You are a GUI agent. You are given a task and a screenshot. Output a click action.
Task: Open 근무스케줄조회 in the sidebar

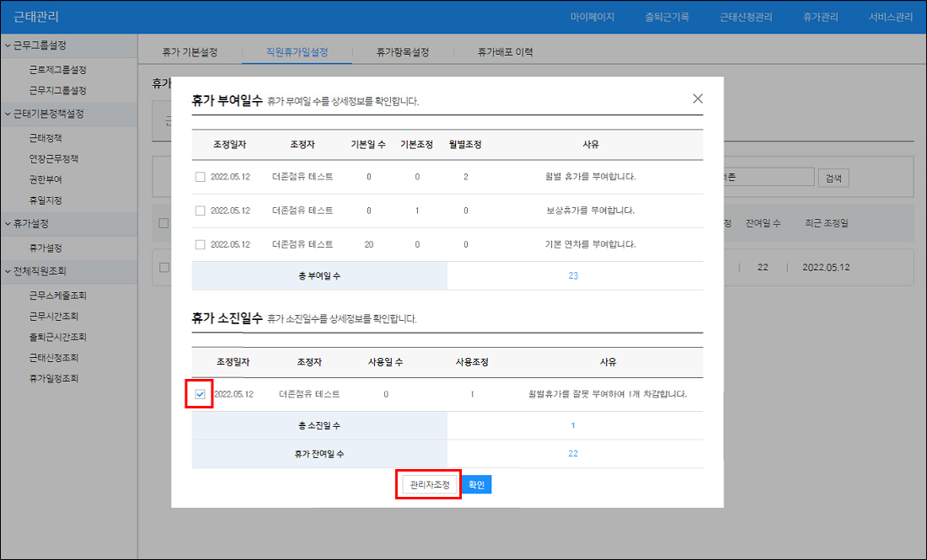(58, 296)
